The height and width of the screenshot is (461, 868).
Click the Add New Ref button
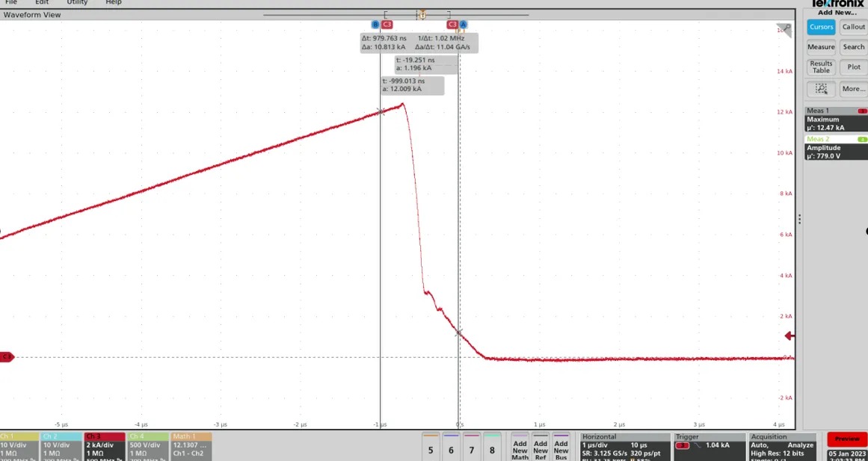coord(541,446)
